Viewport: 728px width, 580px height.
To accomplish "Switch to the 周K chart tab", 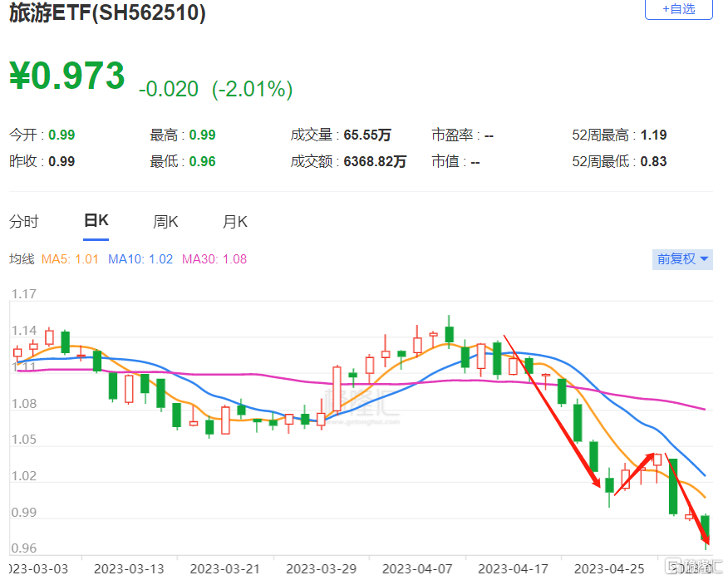I will [x=165, y=222].
